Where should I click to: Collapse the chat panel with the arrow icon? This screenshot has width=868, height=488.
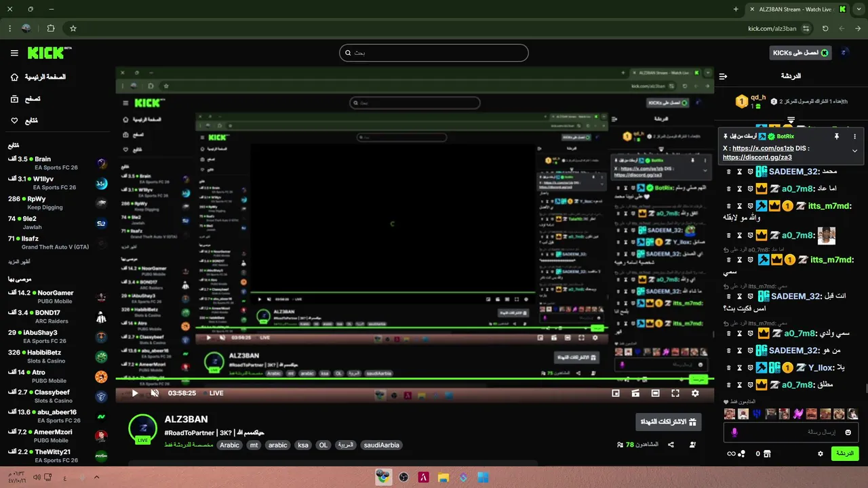724,76
